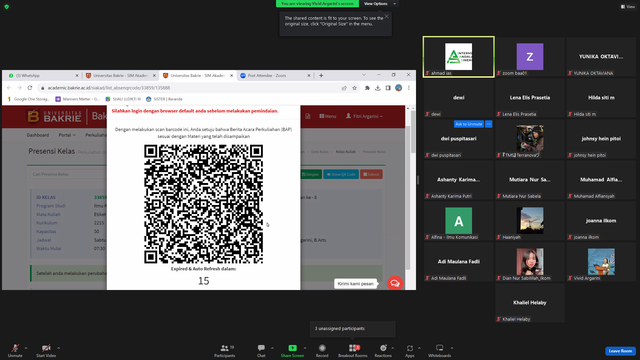Open Zoom Apps
The width and height of the screenshot is (640, 360).
tap(410, 350)
